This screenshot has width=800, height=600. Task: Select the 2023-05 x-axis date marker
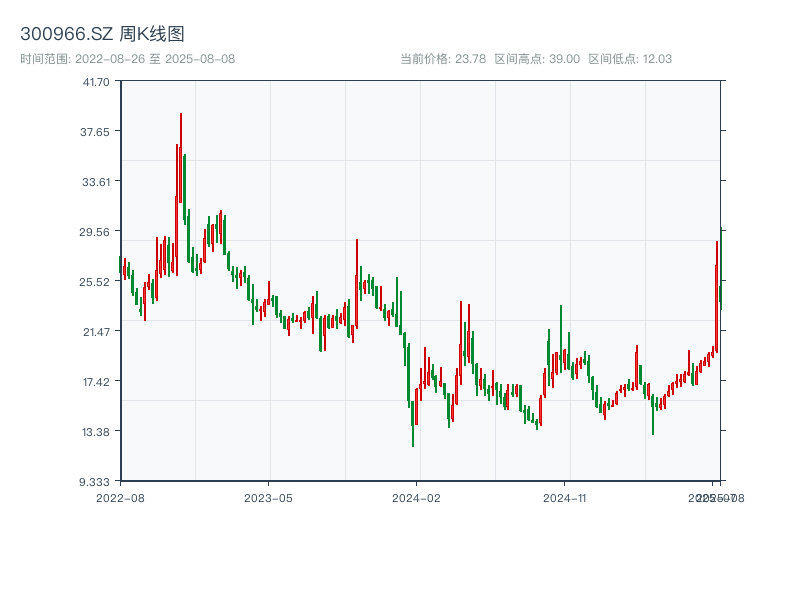coord(268,497)
